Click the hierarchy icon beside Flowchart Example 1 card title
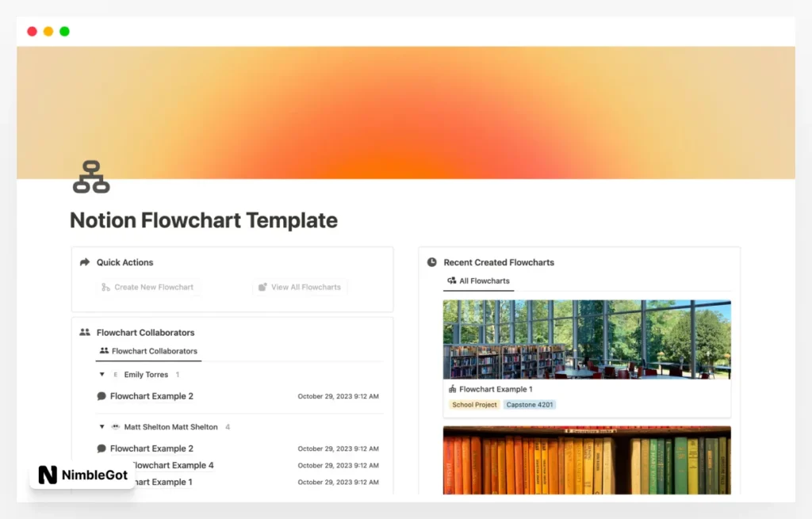The image size is (812, 519). (453, 389)
